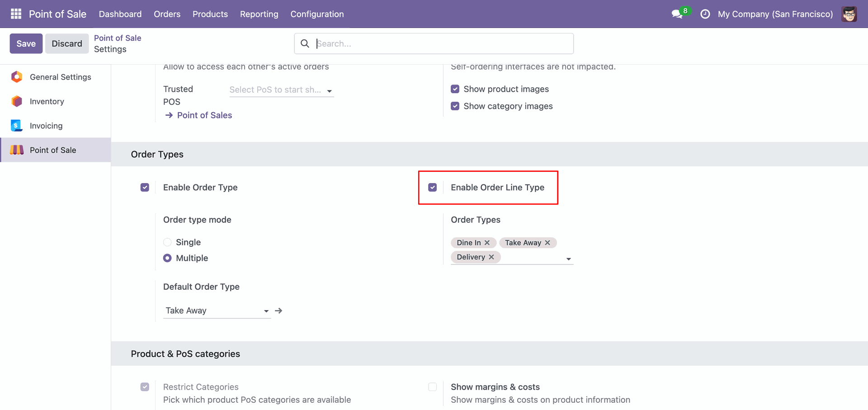
Task: Uncheck Enable Order Line Type
Action: click(433, 187)
